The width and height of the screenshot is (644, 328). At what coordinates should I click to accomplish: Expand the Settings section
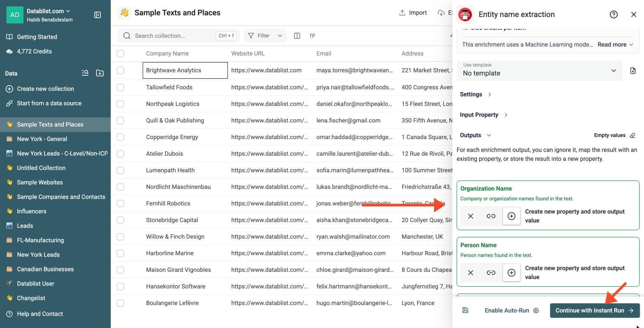pyautogui.click(x=476, y=94)
